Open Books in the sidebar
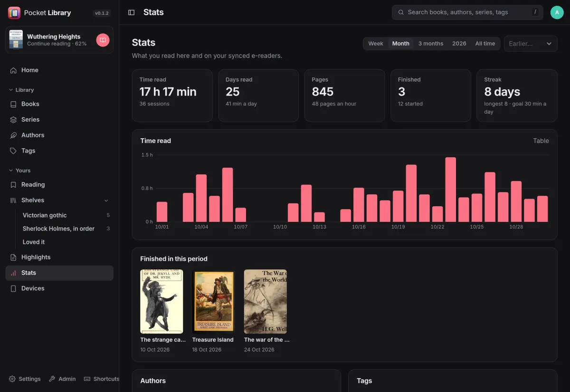570x392 pixels. click(x=59, y=104)
